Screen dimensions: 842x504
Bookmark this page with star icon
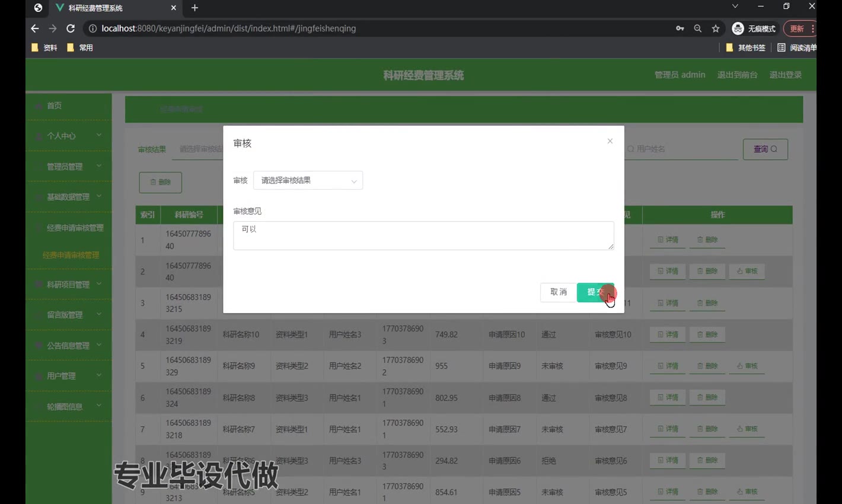(716, 28)
